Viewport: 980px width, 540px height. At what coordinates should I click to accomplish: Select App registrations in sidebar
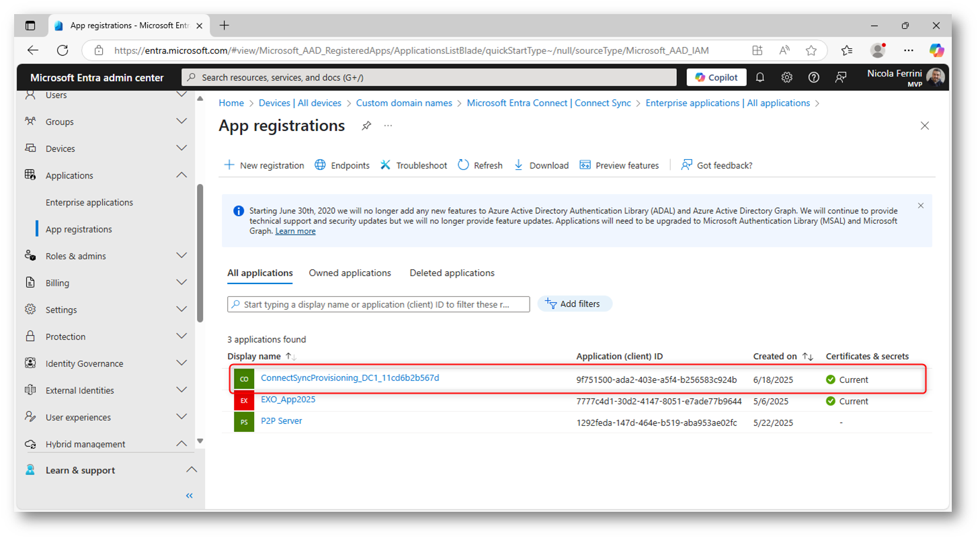pos(79,229)
